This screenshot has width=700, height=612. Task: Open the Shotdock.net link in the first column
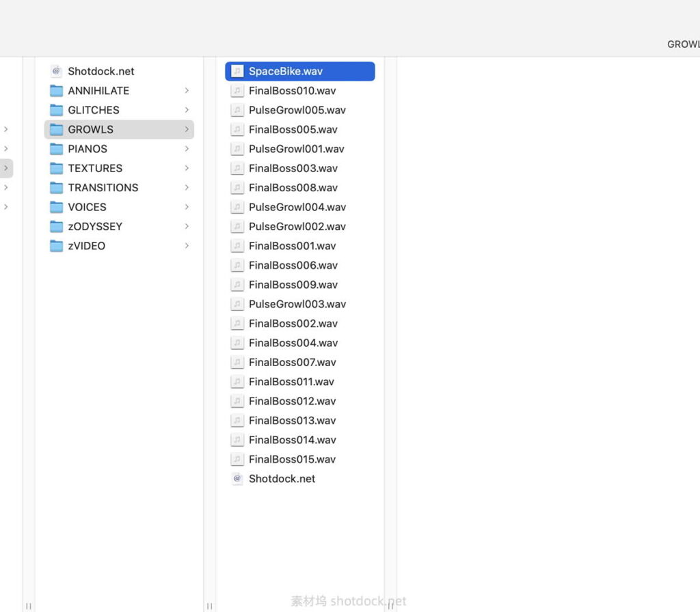(x=100, y=71)
